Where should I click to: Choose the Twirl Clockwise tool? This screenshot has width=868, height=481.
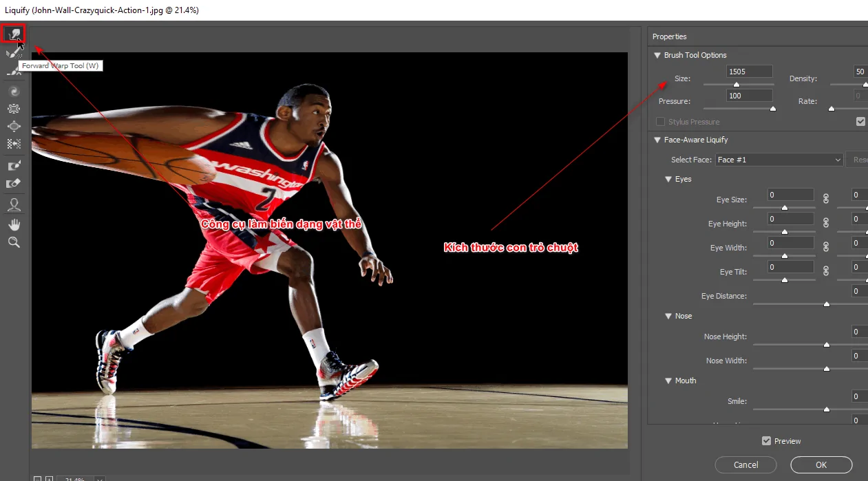pos(14,90)
